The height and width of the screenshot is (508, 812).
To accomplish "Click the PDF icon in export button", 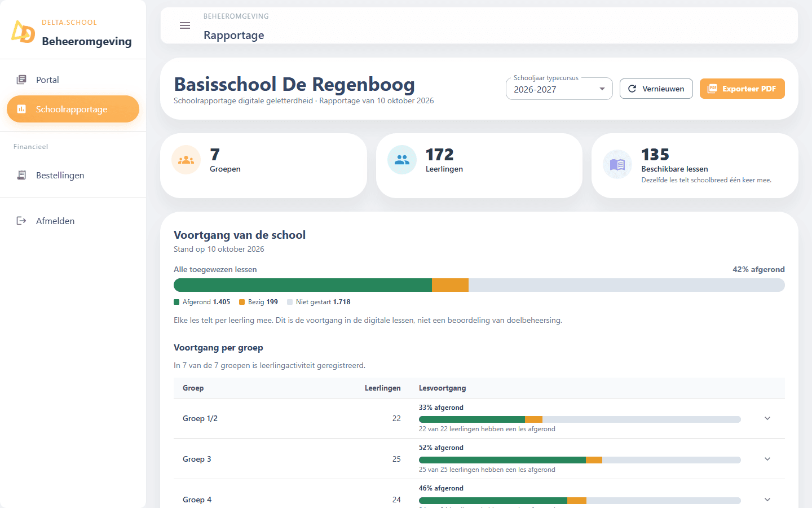I will (x=712, y=89).
